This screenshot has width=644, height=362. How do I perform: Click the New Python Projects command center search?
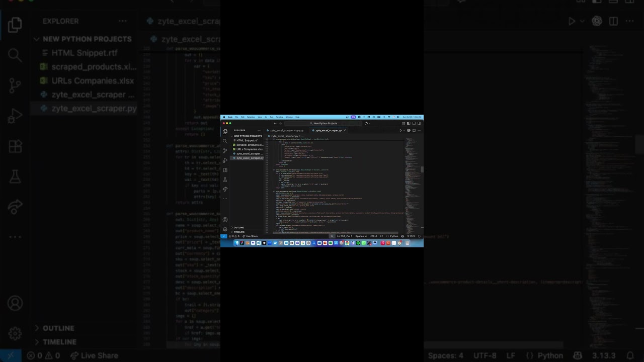325,123
